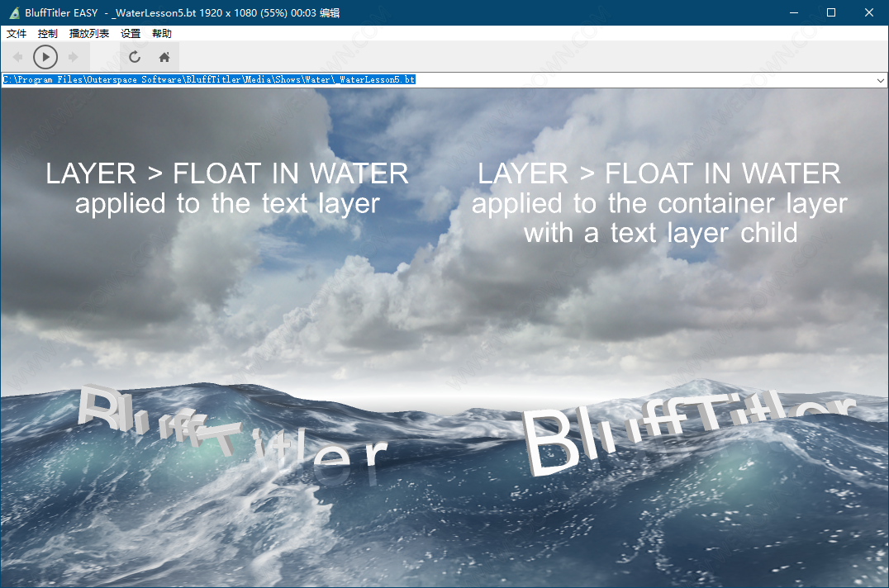Open the 控制 menu
889x588 pixels.
(48, 33)
